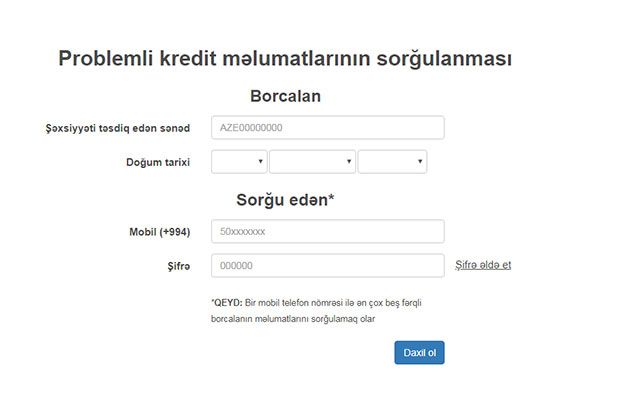
Task: Click the bold *QEYD: note marker
Action: [227, 303]
